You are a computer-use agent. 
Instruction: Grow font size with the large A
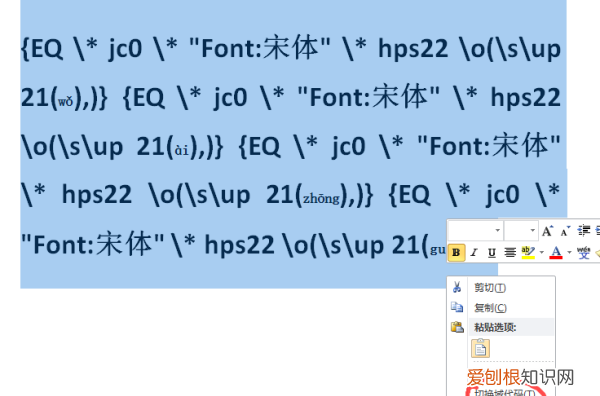click(547, 231)
